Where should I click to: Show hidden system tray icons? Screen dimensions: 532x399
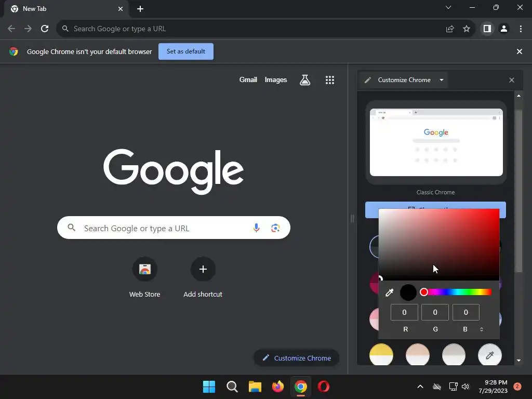tap(420, 387)
